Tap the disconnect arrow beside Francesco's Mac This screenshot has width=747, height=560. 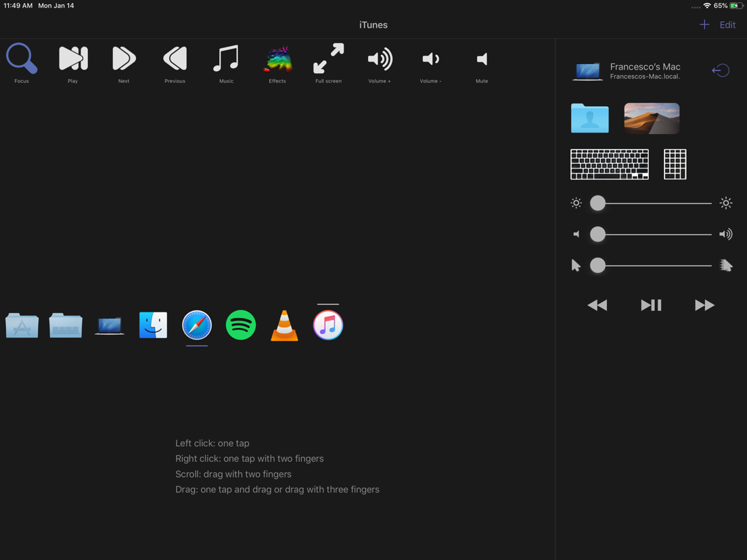tap(721, 70)
